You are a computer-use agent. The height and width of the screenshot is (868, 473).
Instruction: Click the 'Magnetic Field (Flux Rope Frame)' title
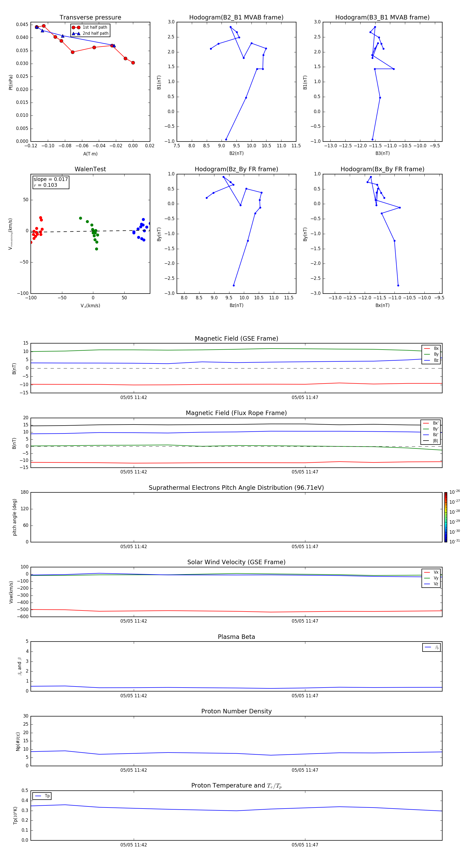click(x=236, y=413)
